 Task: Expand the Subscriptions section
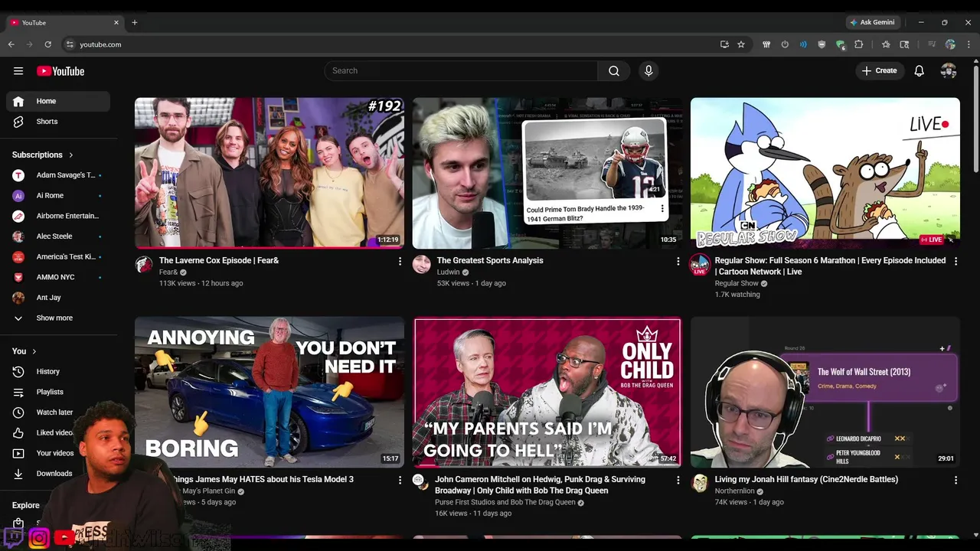pos(43,155)
